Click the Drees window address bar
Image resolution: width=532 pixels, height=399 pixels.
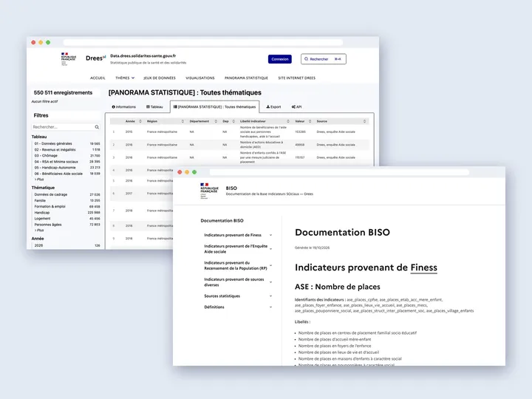pyautogui.click(x=203, y=42)
